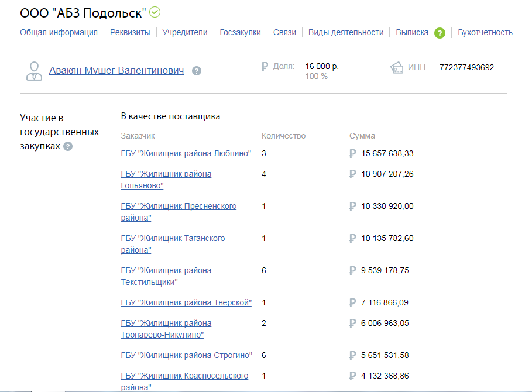The height and width of the screenshot is (392, 532).
Task: Select the Связи tab
Action: point(284,33)
